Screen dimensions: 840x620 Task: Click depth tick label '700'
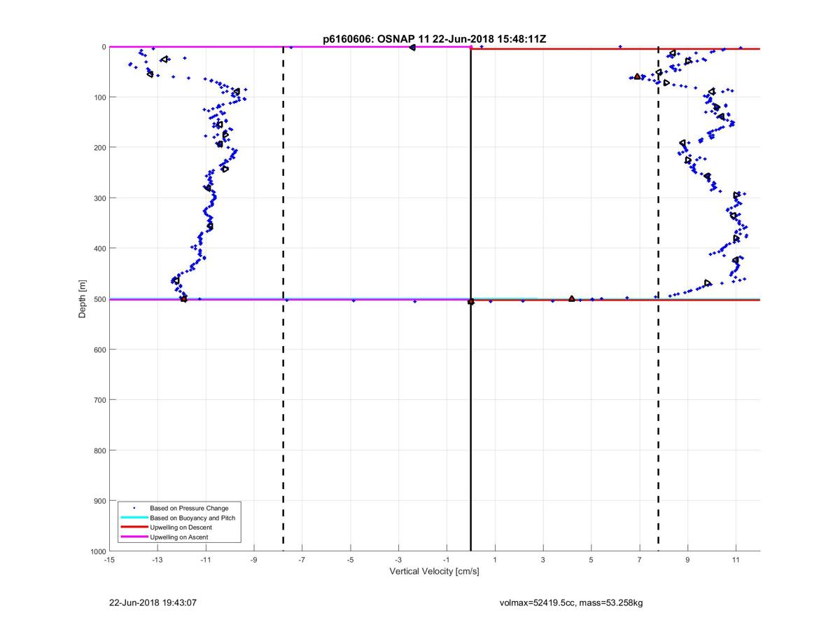(99, 400)
